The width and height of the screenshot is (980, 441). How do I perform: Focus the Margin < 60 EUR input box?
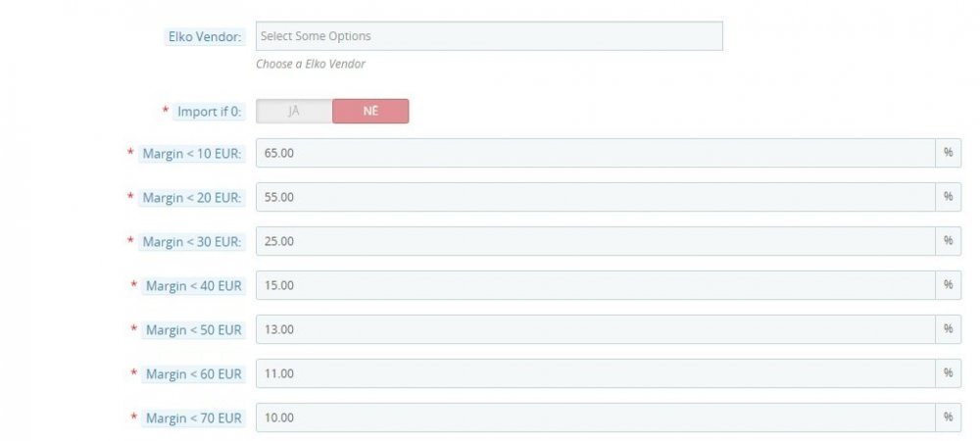pyautogui.click(x=595, y=373)
